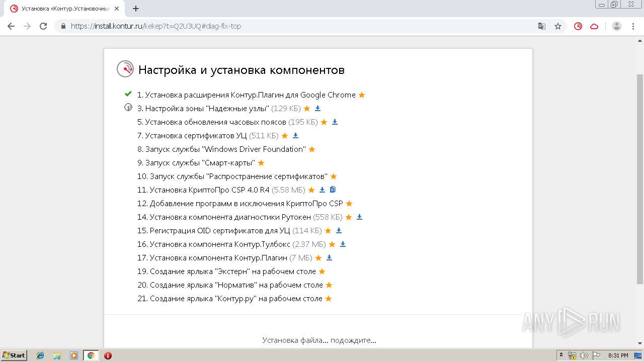This screenshot has width=644, height=362.
Task: Click the star next to "Надежные узлы" step
Action: click(307, 108)
